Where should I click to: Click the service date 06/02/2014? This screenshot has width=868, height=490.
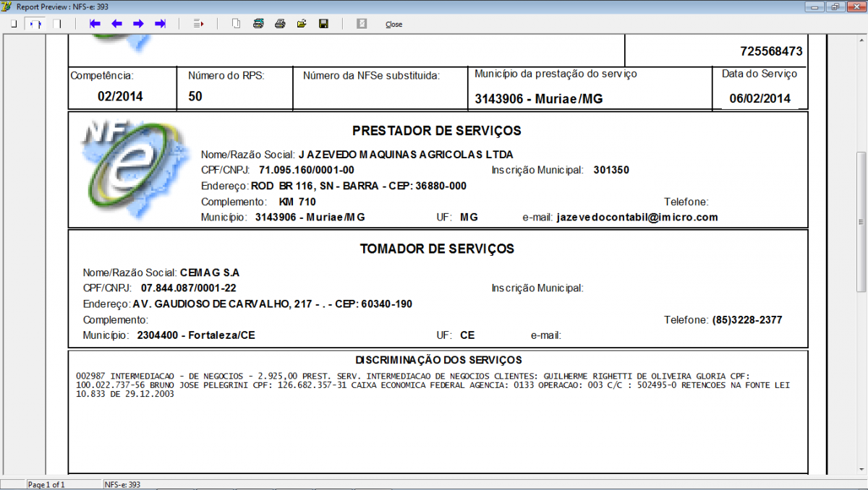point(759,99)
